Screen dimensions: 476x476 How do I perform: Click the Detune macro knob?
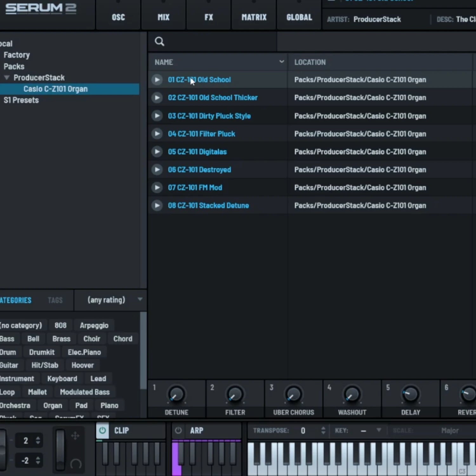click(x=176, y=394)
